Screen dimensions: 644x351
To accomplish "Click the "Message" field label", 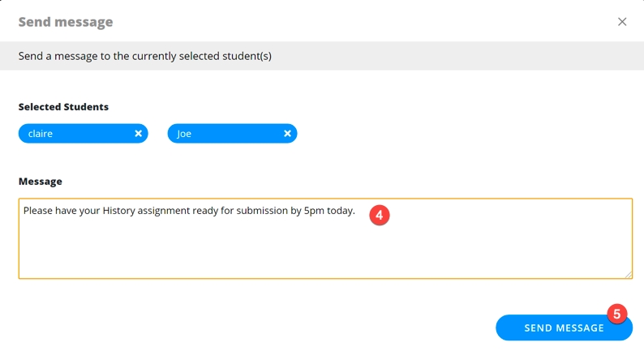I will click(41, 181).
